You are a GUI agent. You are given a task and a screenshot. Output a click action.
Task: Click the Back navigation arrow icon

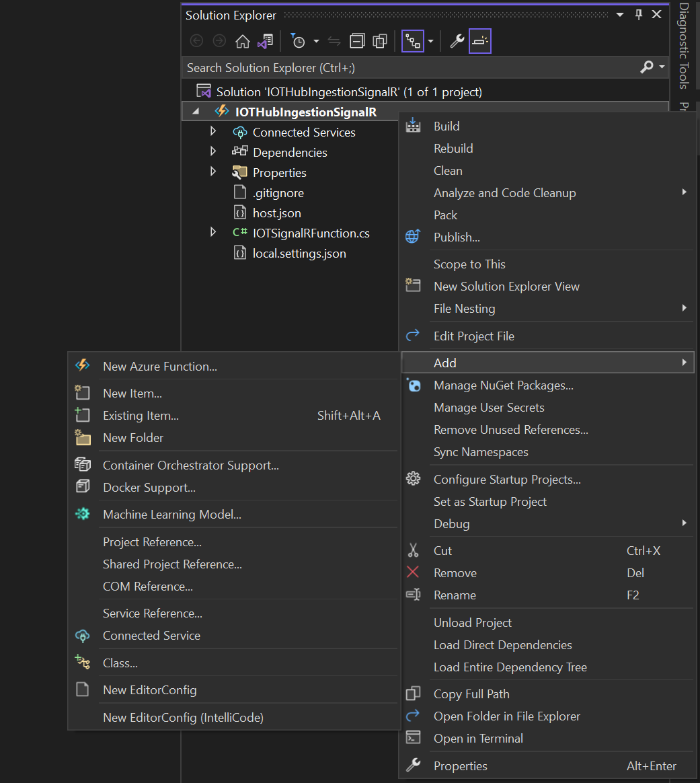point(197,41)
